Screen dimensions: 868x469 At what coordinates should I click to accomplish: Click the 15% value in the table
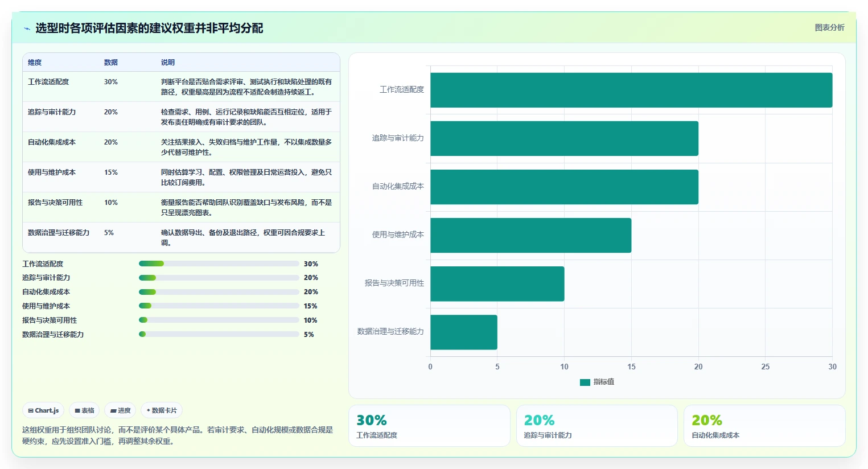tap(111, 172)
